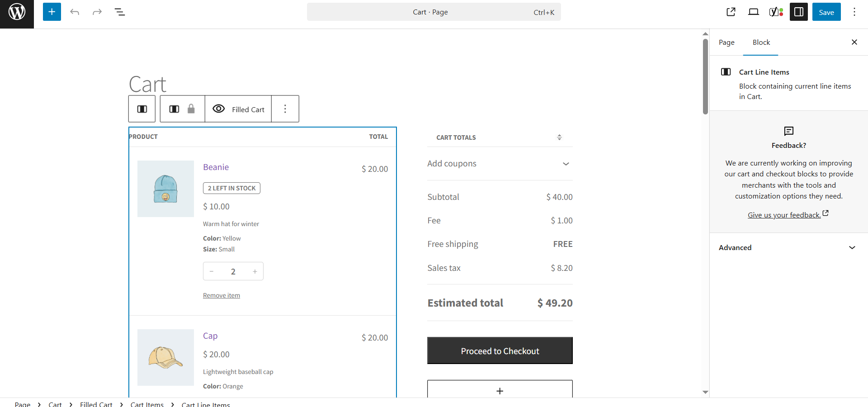Click the Proceed to Checkout button
Image resolution: width=868 pixels, height=407 pixels.
[x=500, y=350]
